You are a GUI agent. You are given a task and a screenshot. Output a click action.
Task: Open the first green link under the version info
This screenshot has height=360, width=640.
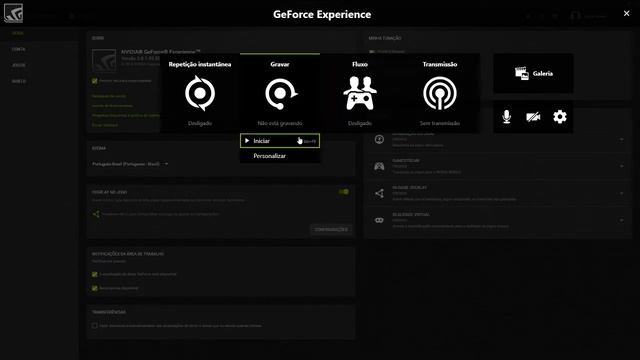click(x=109, y=96)
